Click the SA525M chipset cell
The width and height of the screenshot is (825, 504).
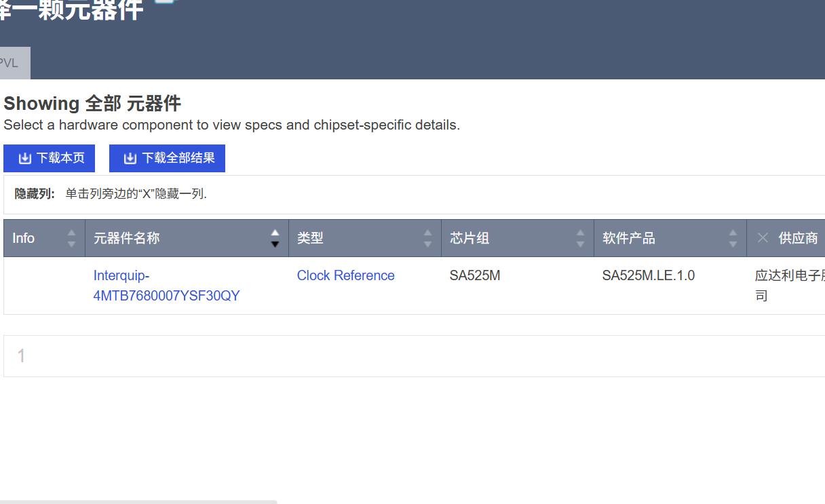pyautogui.click(x=474, y=275)
